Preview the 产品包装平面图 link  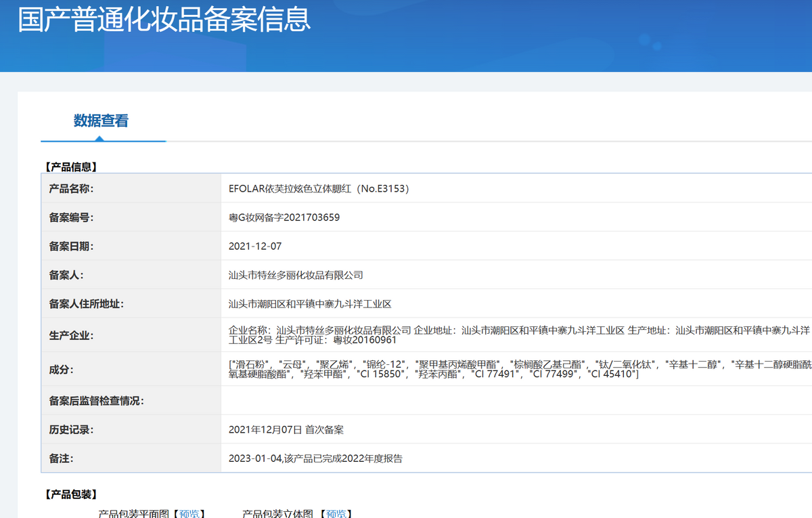click(189, 514)
